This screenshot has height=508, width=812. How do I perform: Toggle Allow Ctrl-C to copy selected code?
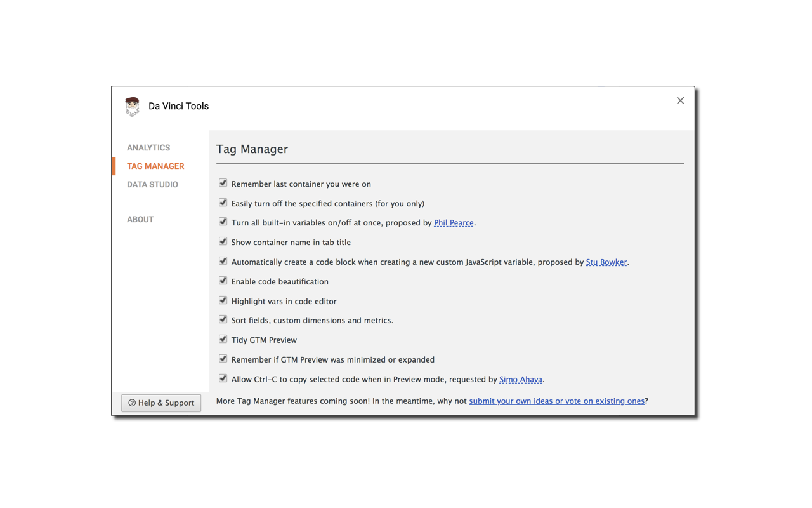coord(223,378)
